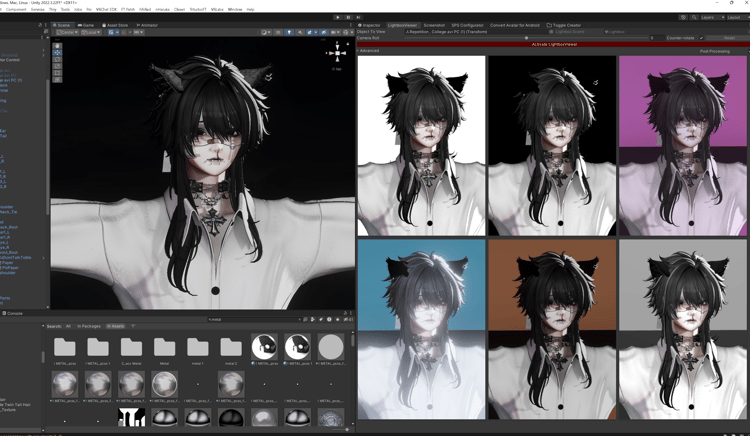The width and height of the screenshot is (750, 436).
Task: Open Convert Avatar for Android tab
Action: [x=515, y=25]
